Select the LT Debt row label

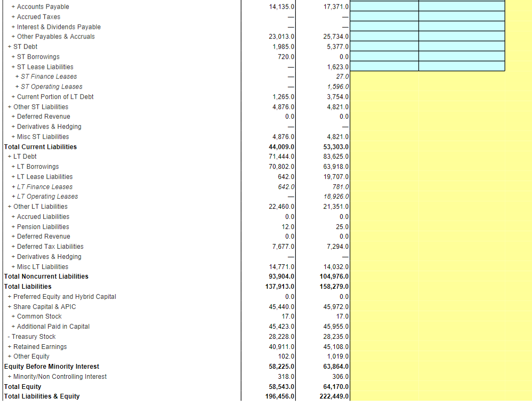[x=25, y=157]
